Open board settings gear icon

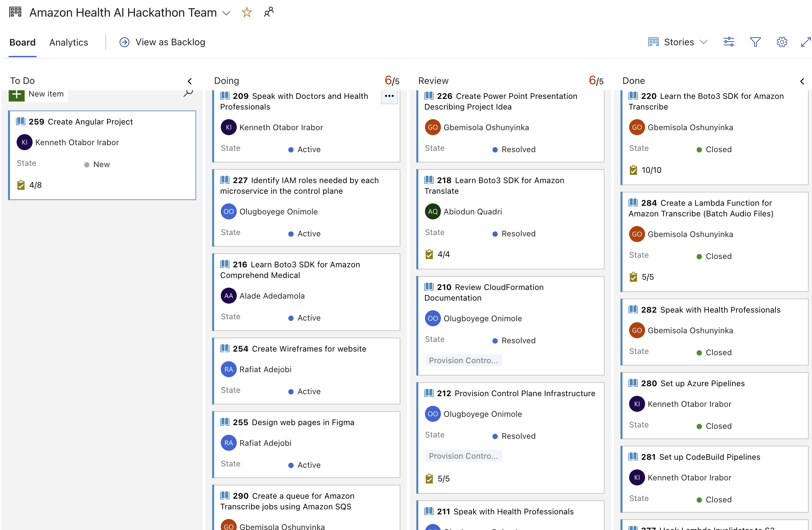pos(782,42)
